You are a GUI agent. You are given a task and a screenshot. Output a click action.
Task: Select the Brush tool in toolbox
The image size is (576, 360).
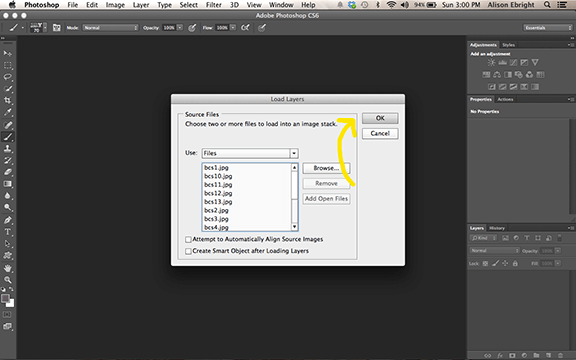[x=7, y=137]
